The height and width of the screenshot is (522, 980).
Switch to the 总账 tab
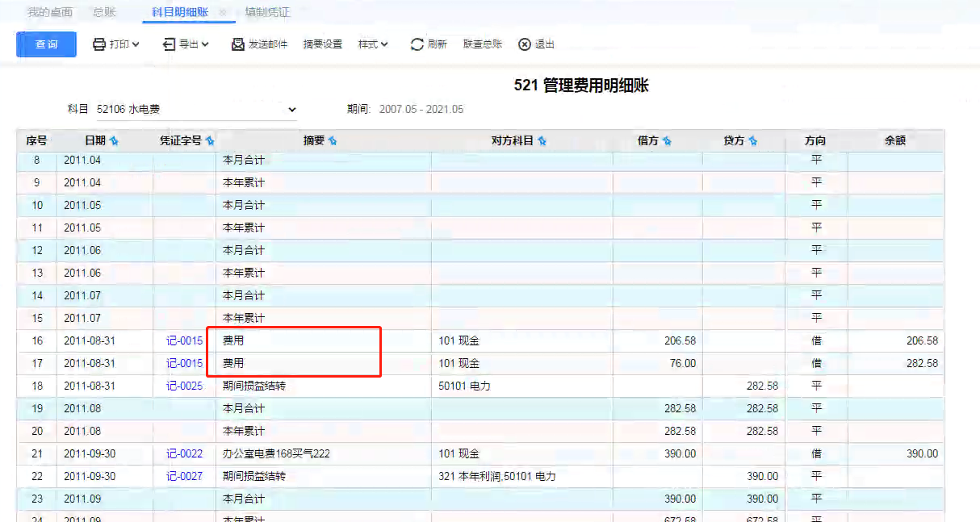coord(104,12)
